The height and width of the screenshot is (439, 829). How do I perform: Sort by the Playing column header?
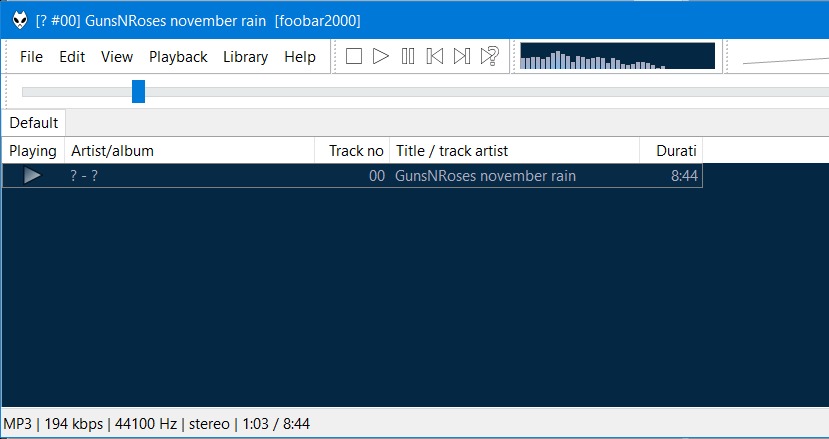[33, 151]
